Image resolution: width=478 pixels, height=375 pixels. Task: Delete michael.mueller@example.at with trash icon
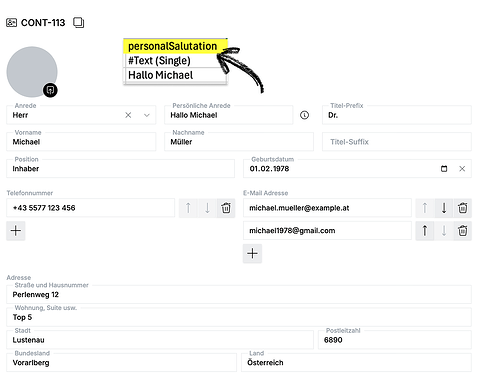click(462, 208)
